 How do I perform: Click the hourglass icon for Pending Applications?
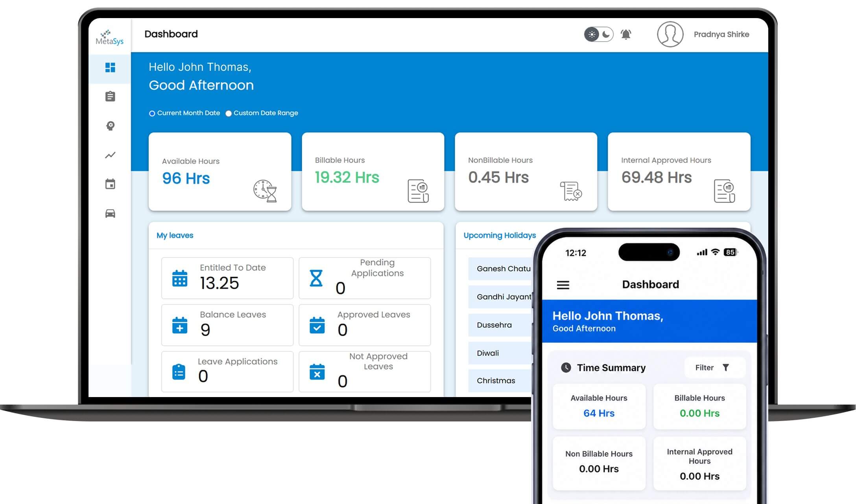pyautogui.click(x=316, y=278)
